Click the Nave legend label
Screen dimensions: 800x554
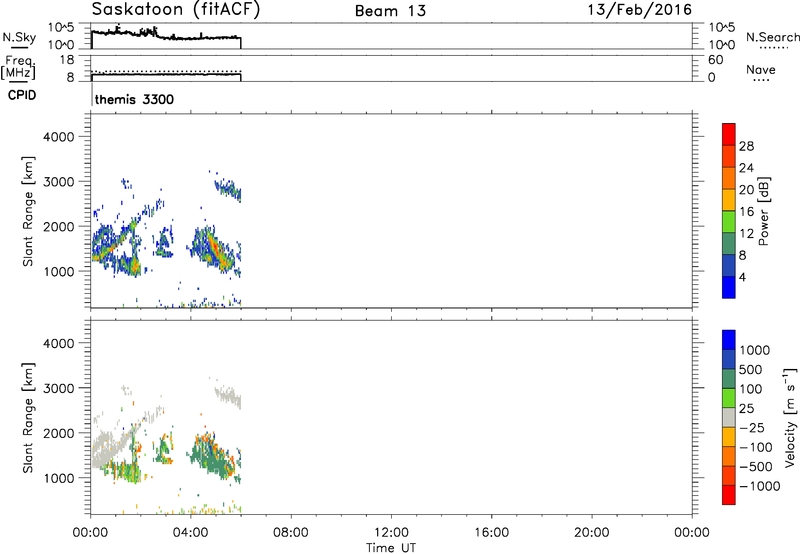760,70
